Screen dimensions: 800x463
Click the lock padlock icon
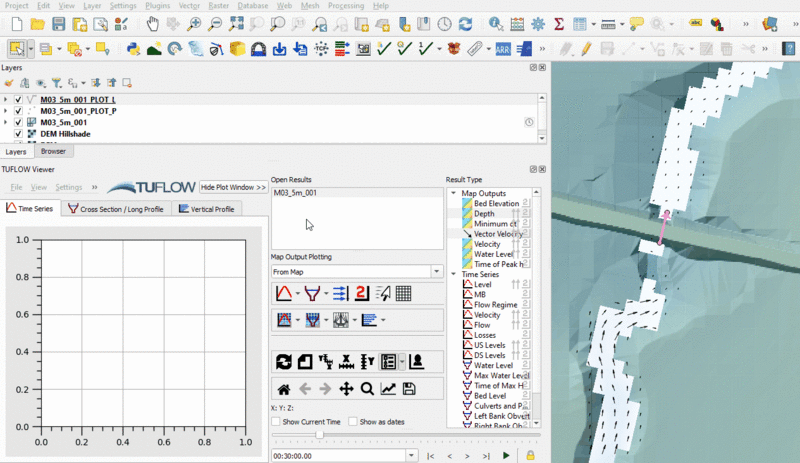(530, 455)
